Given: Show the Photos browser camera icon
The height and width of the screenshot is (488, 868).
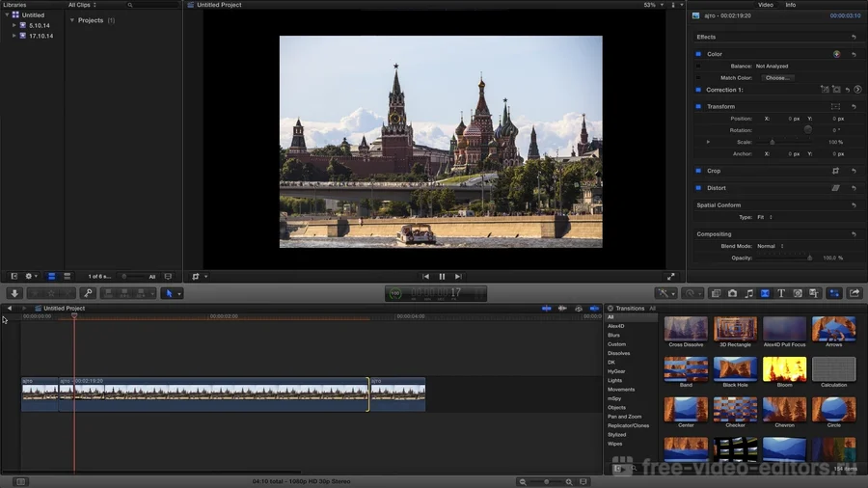Looking at the screenshot, I should click(x=732, y=293).
